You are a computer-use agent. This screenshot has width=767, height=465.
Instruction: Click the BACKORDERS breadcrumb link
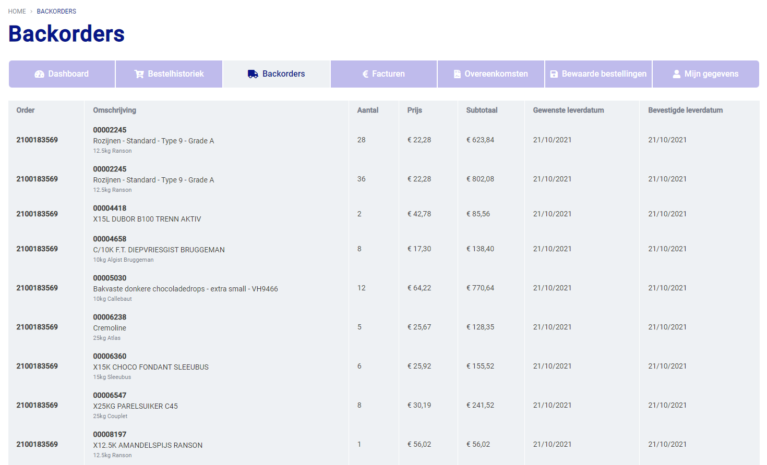(x=56, y=11)
